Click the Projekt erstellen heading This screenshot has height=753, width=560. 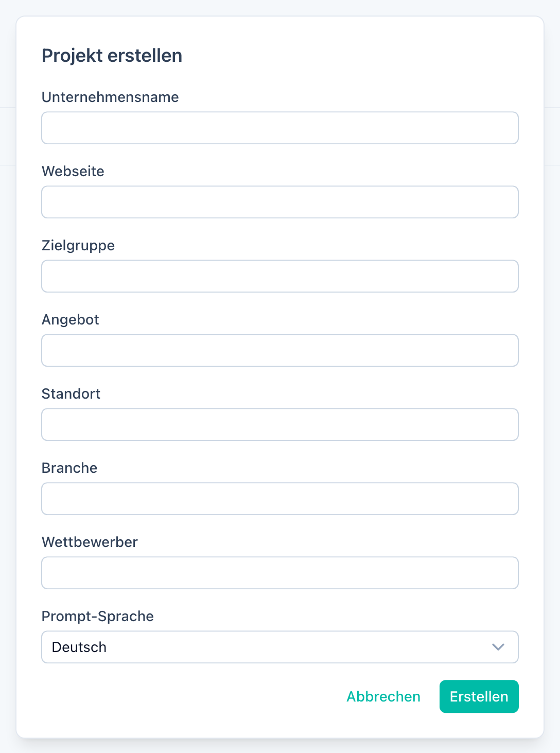[x=112, y=55]
